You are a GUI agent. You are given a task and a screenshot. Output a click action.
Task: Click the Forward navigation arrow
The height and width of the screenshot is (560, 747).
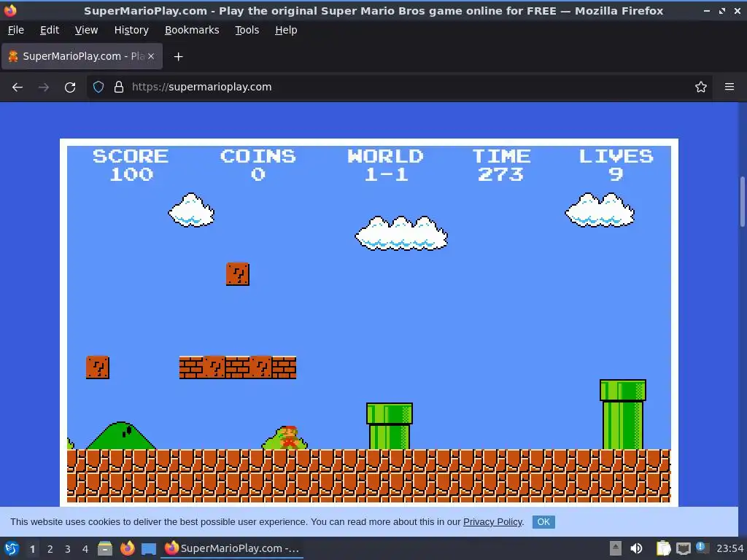point(44,87)
